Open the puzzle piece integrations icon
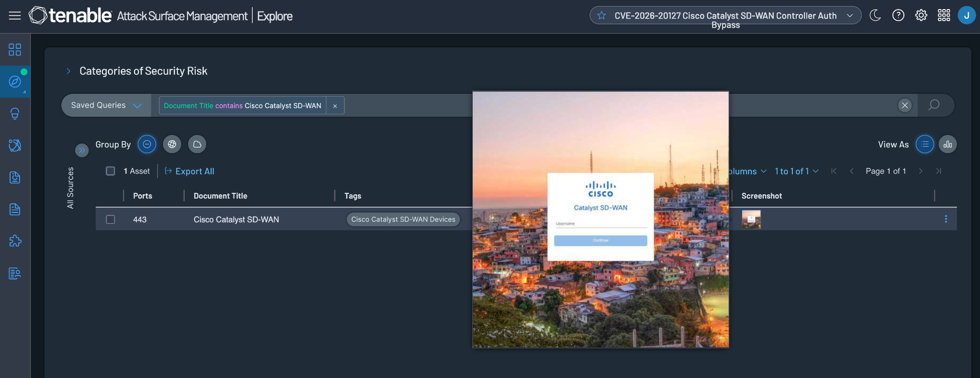Screen dimensions: 980x378 (15, 241)
